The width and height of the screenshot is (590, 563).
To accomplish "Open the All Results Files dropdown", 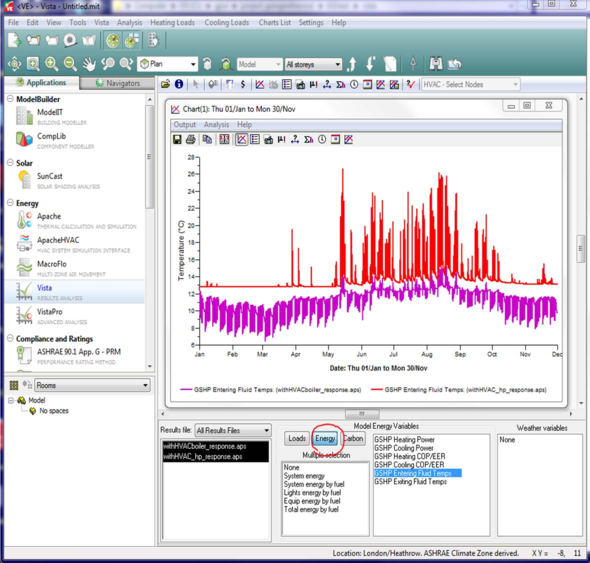I will (233, 430).
